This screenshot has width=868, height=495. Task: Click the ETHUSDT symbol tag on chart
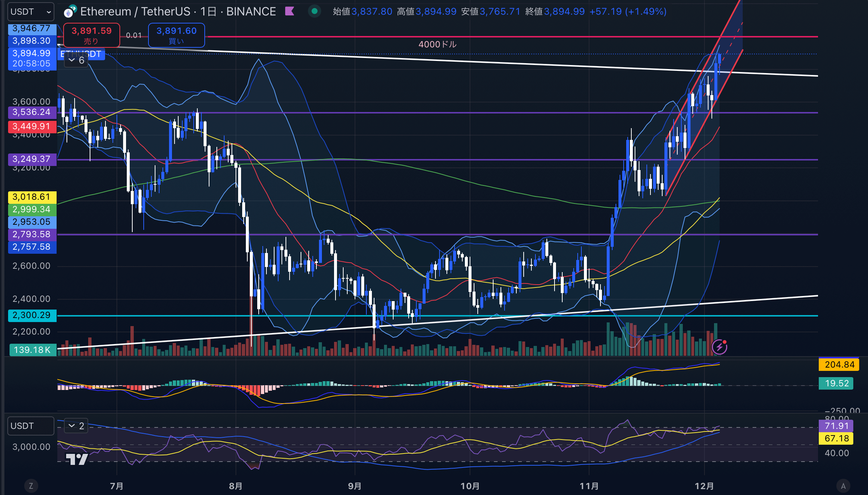click(81, 54)
